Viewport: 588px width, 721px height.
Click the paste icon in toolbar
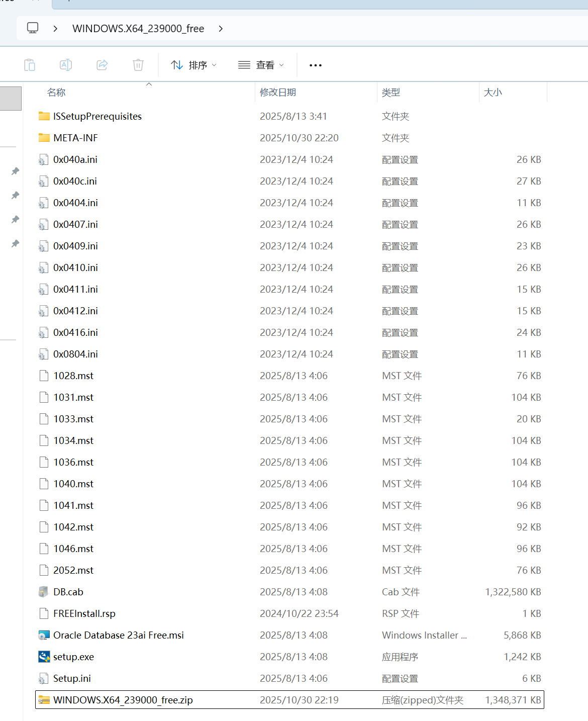(x=30, y=65)
